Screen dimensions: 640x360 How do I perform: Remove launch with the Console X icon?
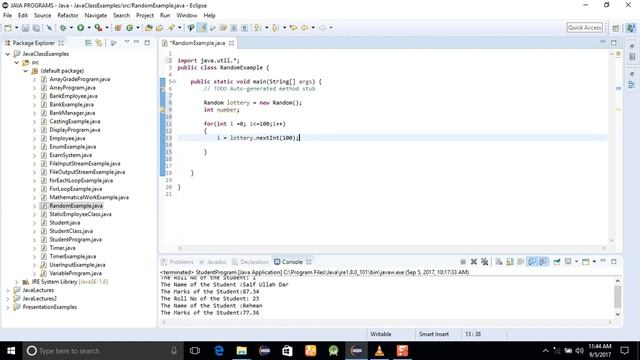[x=473, y=262]
